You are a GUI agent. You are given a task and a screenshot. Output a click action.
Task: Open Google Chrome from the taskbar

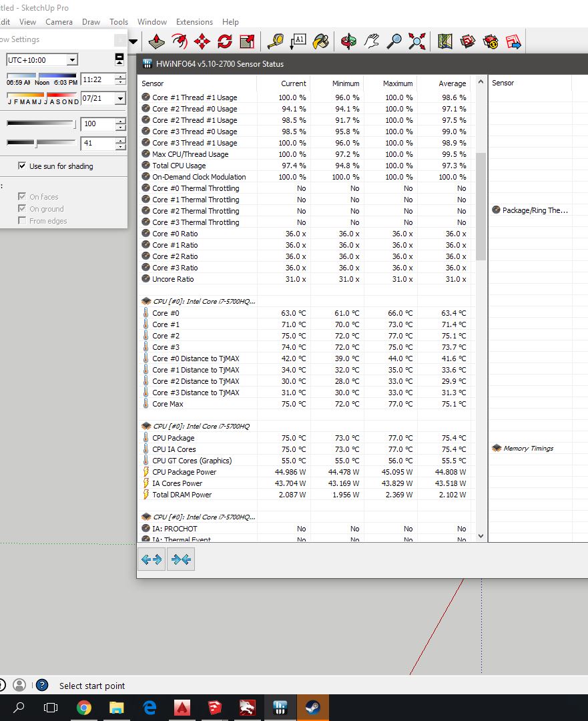83,707
